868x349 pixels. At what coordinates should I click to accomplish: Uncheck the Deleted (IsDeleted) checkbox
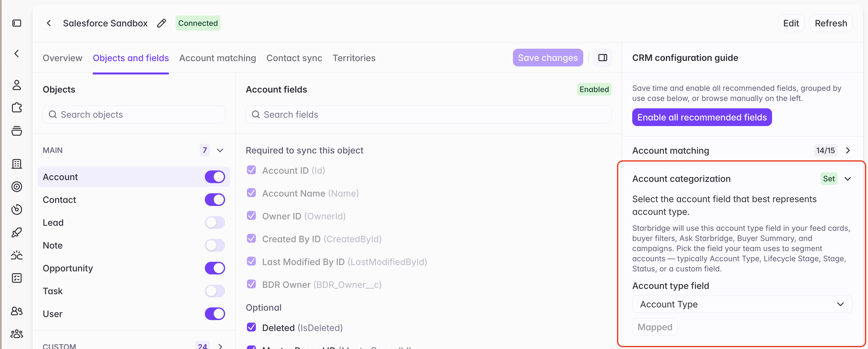251,327
